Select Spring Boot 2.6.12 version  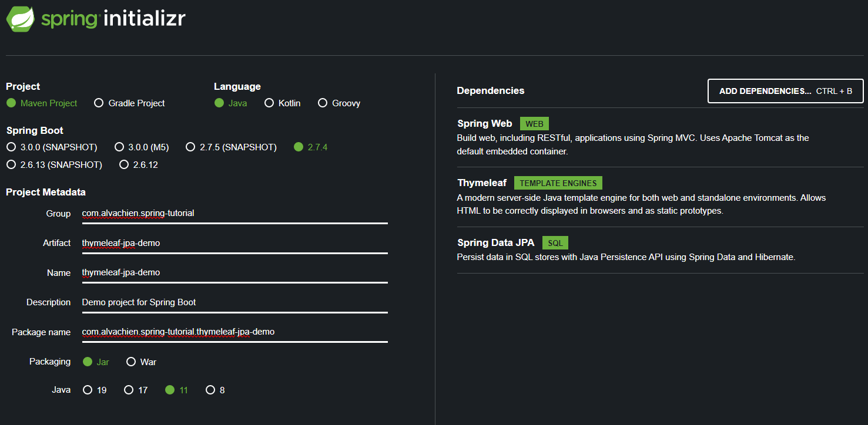click(139, 164)
